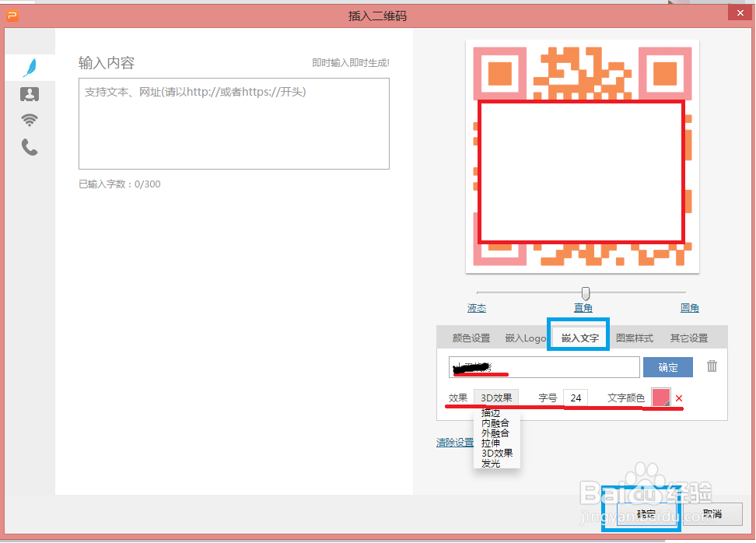Click the trash icon to delete embedded text

pos(712,366)
